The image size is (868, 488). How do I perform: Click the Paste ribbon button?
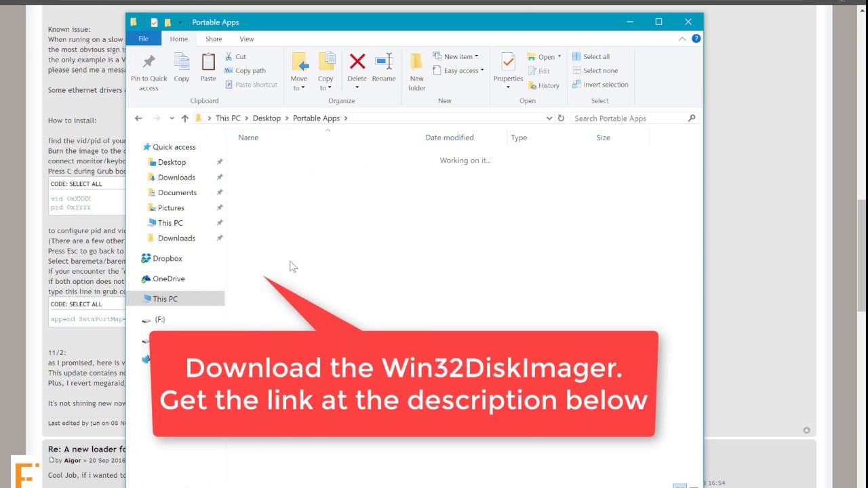pyautogui.click(x=208, y=68)
